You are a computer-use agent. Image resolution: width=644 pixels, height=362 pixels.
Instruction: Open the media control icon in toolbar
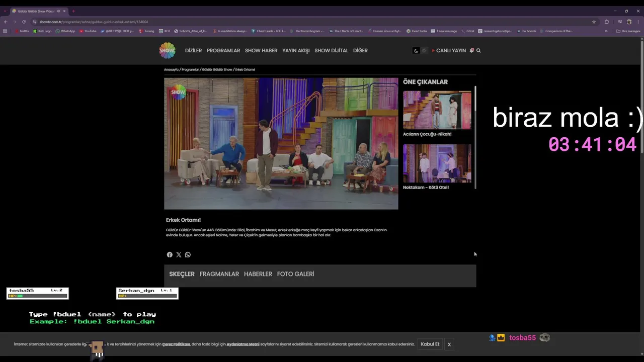click(620, 22)
